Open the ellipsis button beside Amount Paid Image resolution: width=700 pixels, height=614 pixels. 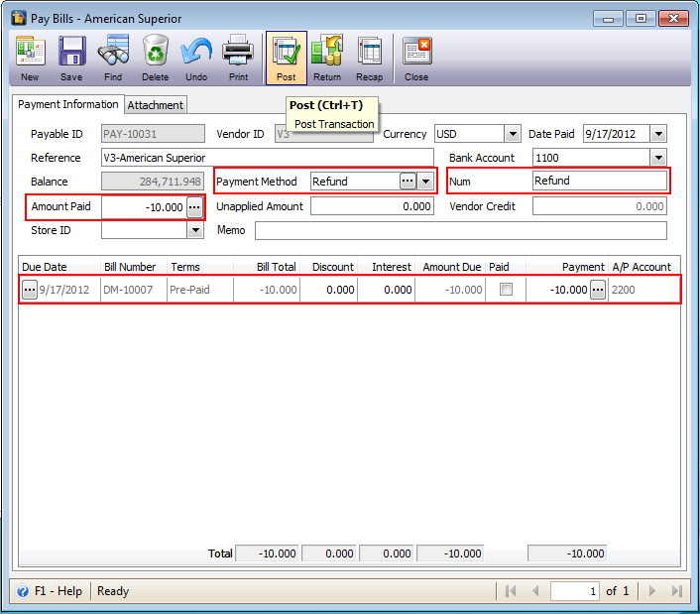[x=194, y=207]
